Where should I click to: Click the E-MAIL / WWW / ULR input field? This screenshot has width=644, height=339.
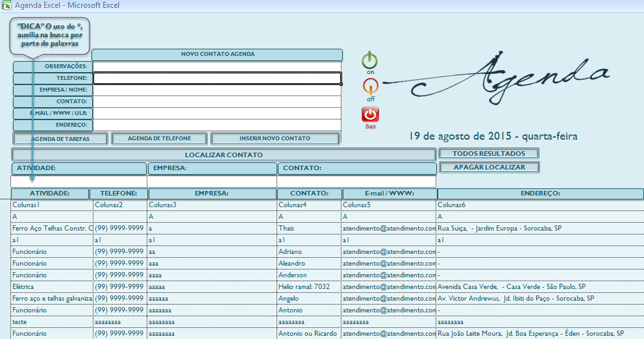(217, 114)
